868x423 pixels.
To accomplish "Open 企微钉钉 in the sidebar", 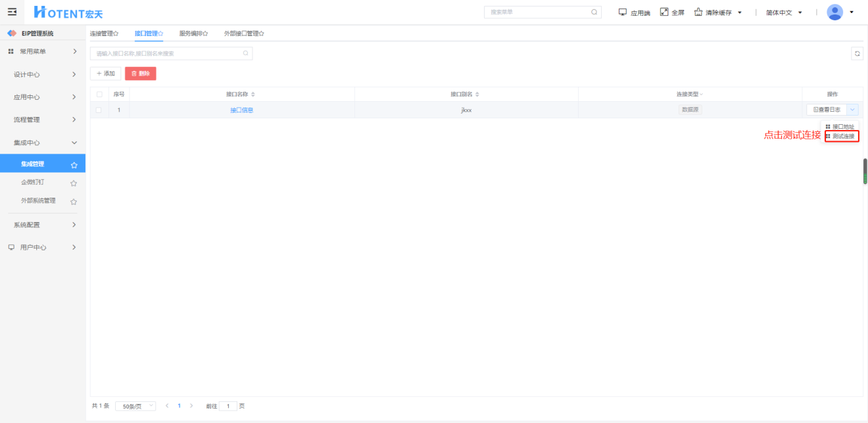I will 33,182.
